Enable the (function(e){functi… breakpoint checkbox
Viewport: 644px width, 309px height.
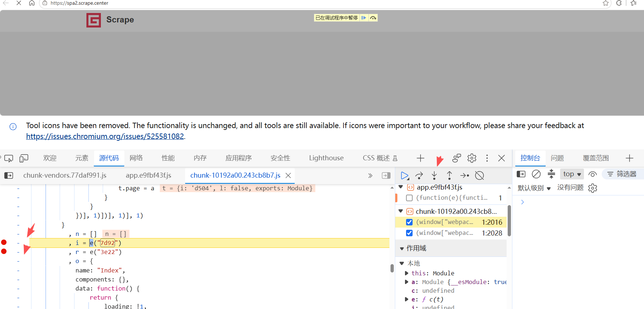point(409,198)
